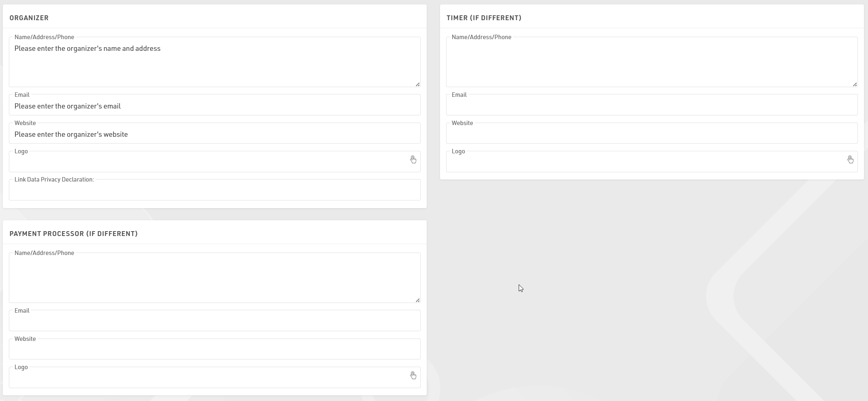
Task: Click the Organizer logo upload icon
Action: pos(413,160)
